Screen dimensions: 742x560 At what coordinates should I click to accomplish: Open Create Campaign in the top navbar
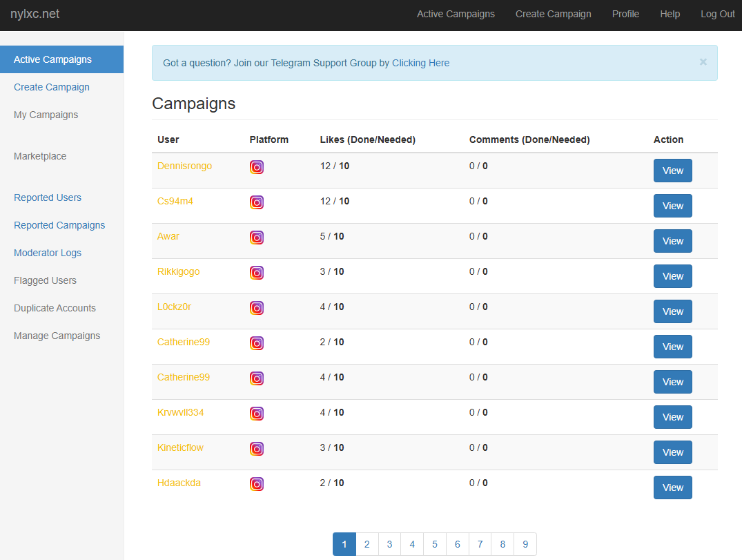553,15
